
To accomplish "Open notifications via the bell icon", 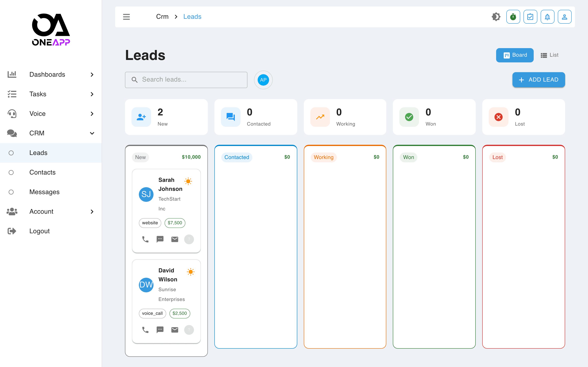I will coord(547,17).
